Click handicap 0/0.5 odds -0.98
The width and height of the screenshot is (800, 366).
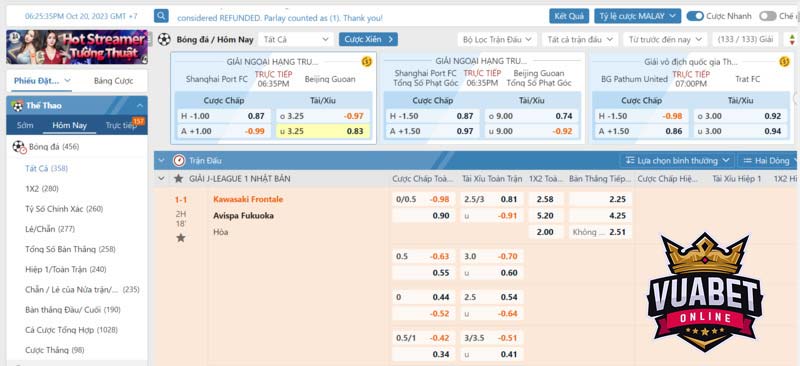(x=423, y=199)
